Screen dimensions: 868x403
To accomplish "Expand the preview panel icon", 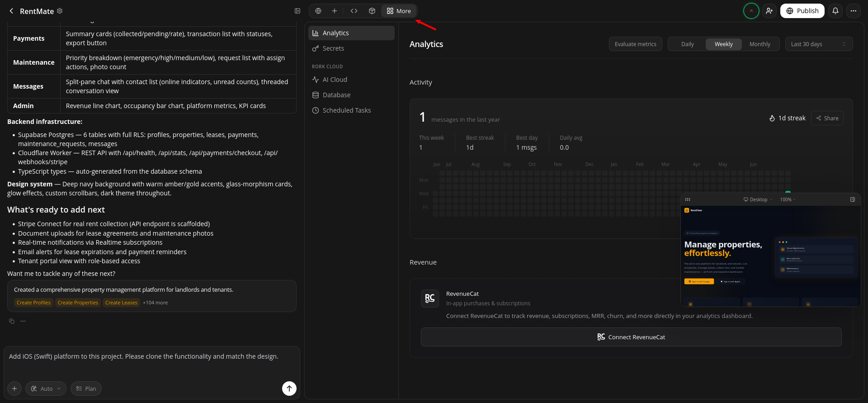I will pos(853,199).
